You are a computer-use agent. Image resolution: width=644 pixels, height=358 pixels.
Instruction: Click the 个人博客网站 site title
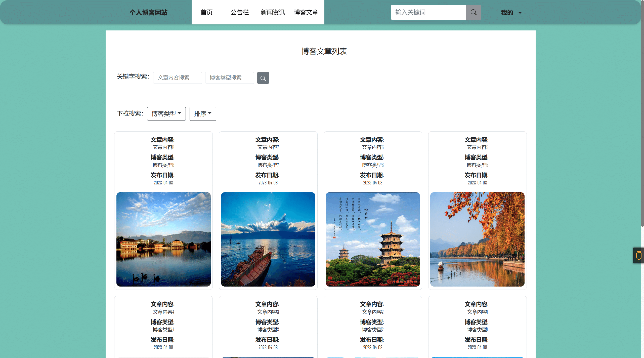click(x=148, y=13)
